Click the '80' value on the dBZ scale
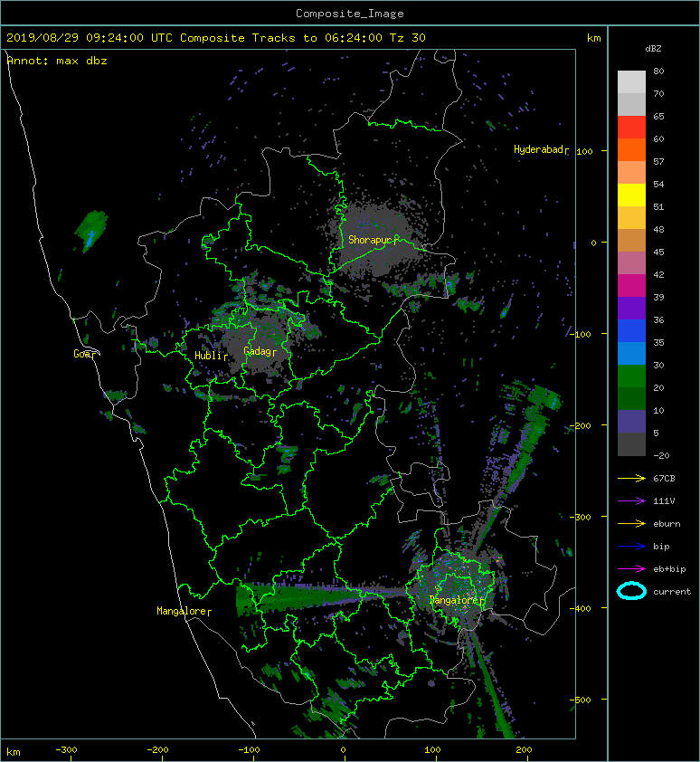Viewport: 700px width, 762px height. click(658, 71)
